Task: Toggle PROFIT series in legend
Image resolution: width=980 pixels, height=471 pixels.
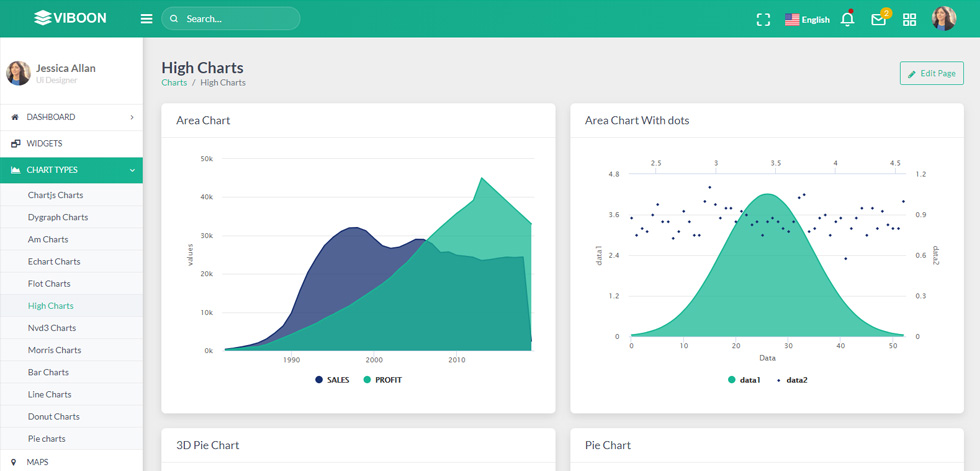Action: (x=382, y=380)
